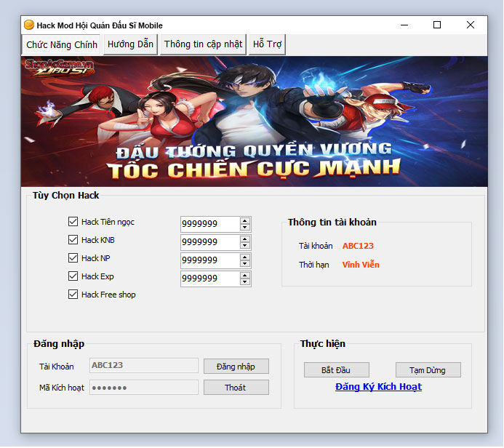This screenshot has width=504, height=448.
Task: Toggle the Hack KNB checkbox
Action: click(x=73, y=240)
